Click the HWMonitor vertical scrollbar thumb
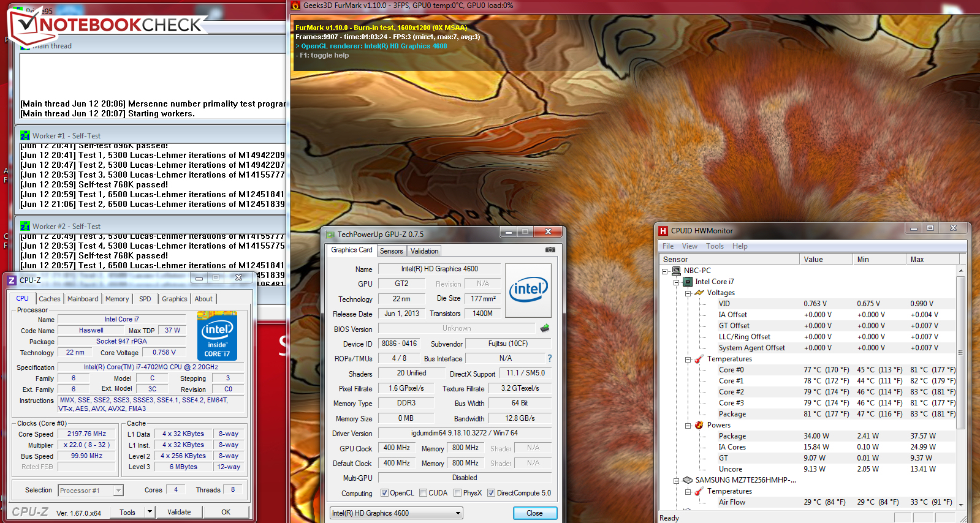 (960, 352)
